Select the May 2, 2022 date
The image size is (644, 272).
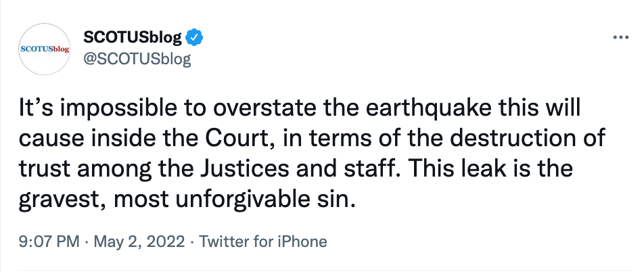click(x=139, y=242)
